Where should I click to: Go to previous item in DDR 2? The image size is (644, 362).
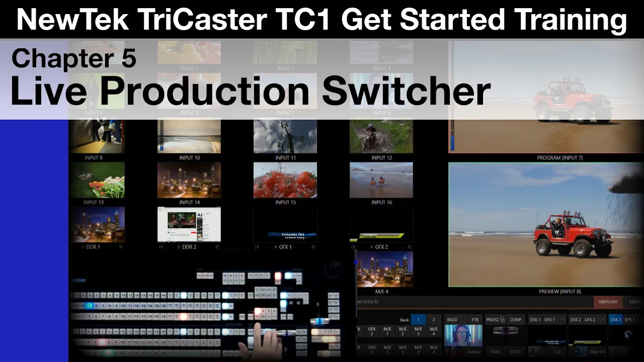161,247
